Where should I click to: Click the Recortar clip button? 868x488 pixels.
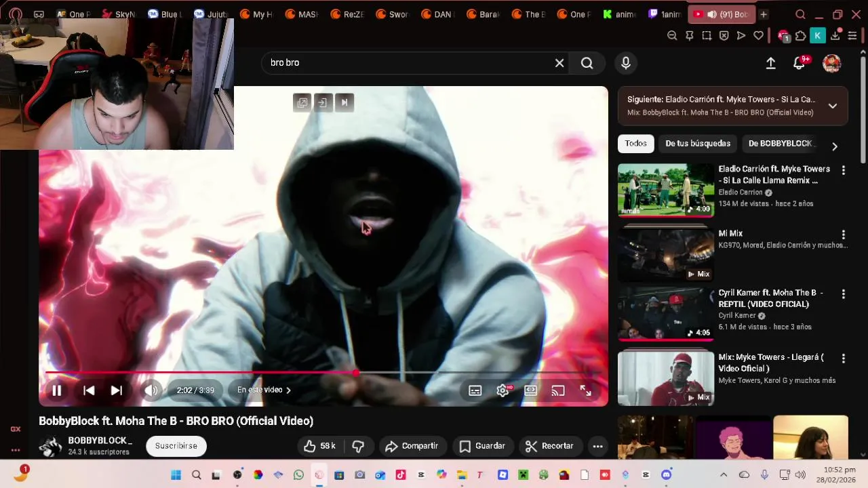550,446
